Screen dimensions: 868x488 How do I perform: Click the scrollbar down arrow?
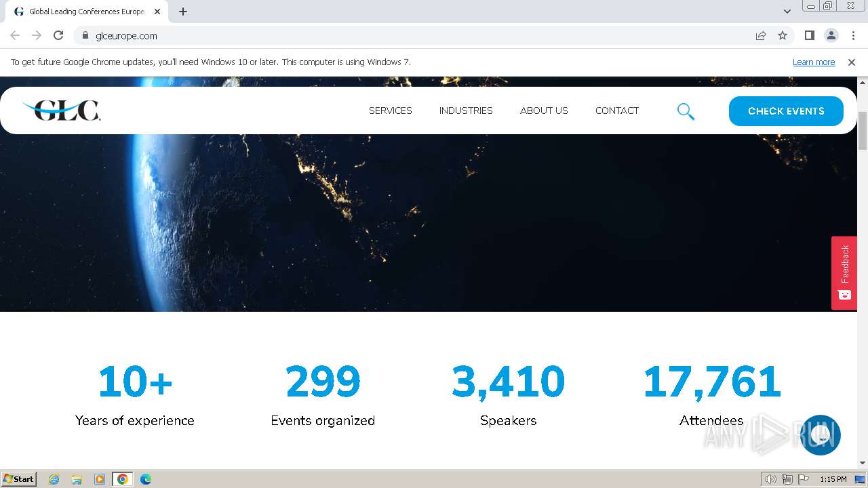pos(863,464)
